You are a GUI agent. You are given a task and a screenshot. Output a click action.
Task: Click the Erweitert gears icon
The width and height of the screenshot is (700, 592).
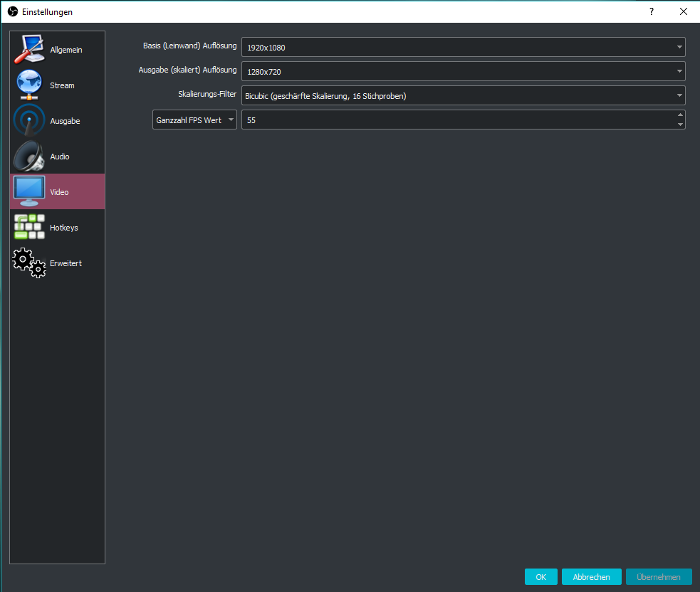[29, 263]
